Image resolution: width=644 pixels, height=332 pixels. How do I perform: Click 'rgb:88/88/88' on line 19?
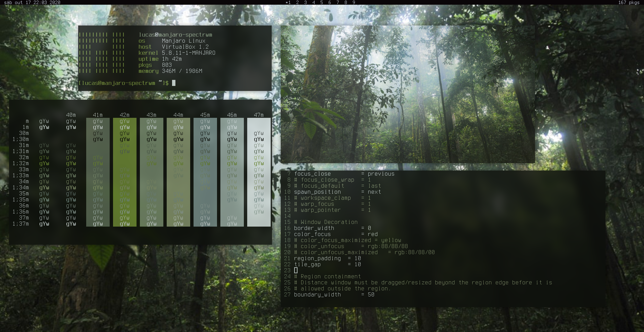[388, 246]
